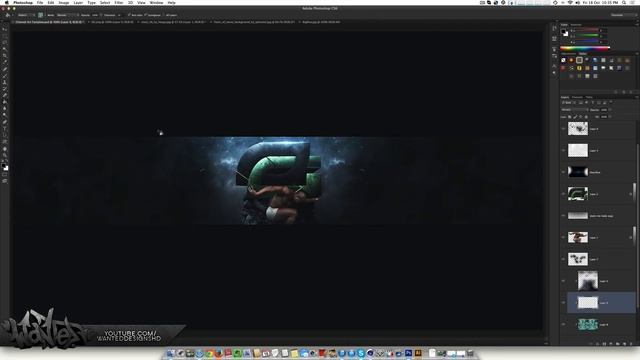Open the Filter menu
The height and width of the screenshot is (360, 640).
119,2
